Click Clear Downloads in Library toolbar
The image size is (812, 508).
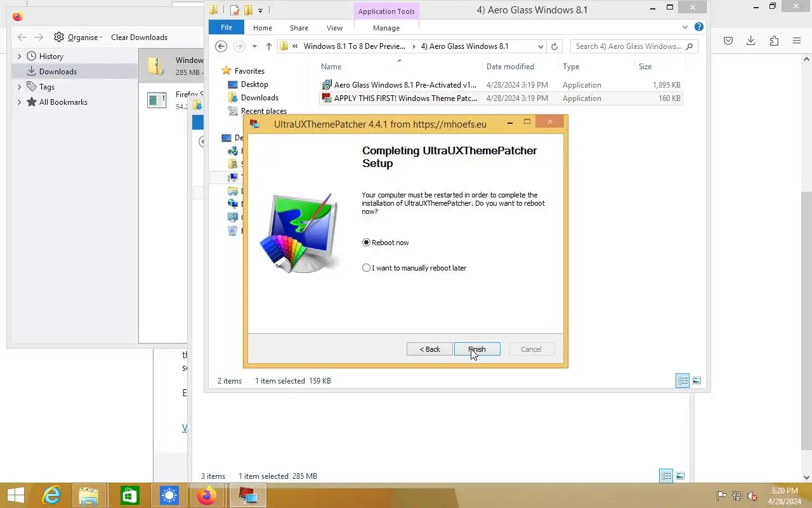139,37
